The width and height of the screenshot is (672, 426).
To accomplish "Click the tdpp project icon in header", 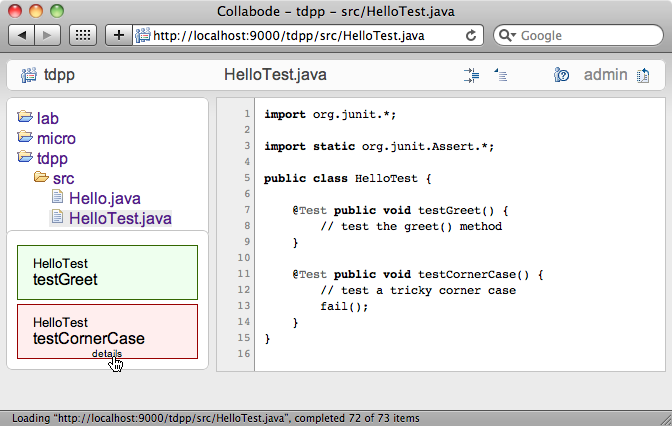I will point(28,75).
